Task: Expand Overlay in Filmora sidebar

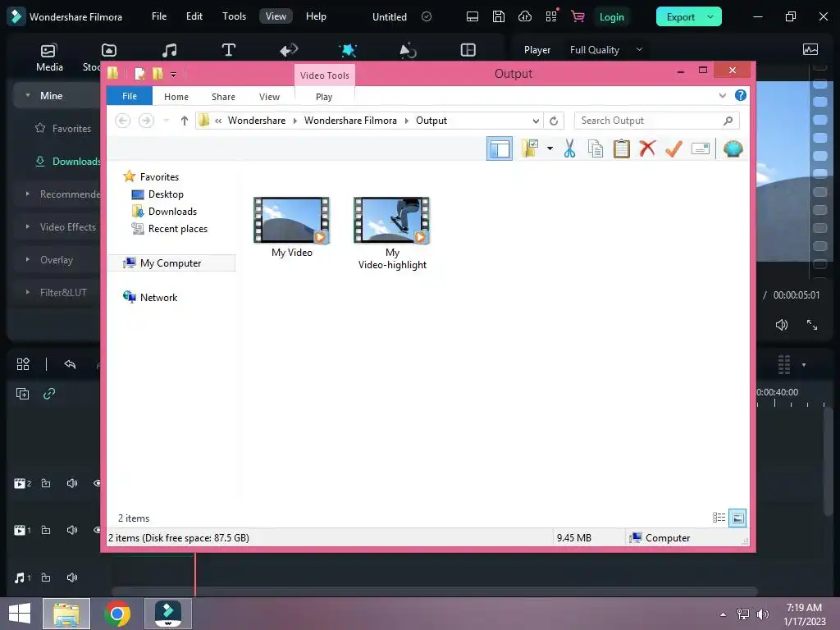Action: 27,259
